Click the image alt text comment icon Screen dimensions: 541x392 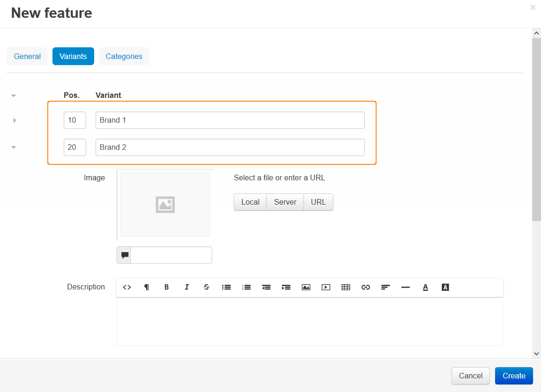[x=124, y=255]
